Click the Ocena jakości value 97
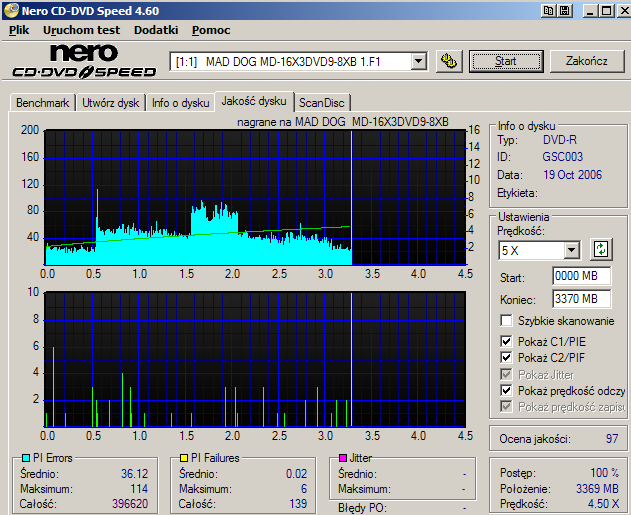The image size is (631, 515). pyautogui.click(x=612, y=439)
